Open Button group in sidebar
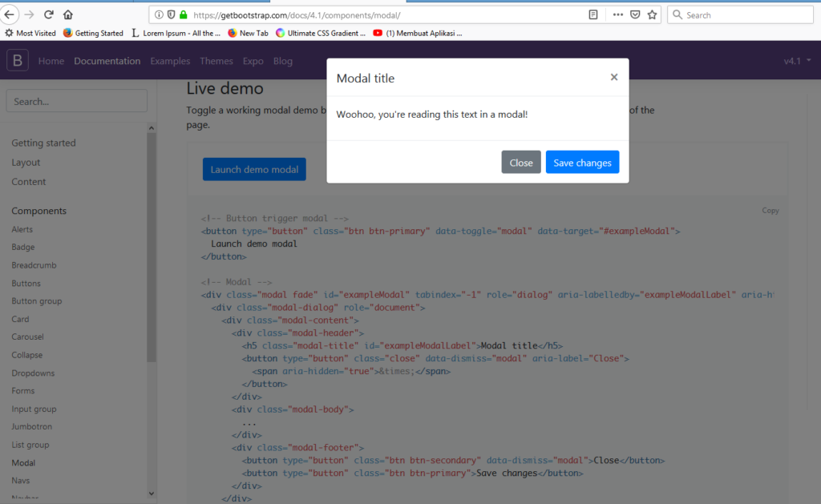The width and height of the screenshot is (821, 504). coord(37,301)
